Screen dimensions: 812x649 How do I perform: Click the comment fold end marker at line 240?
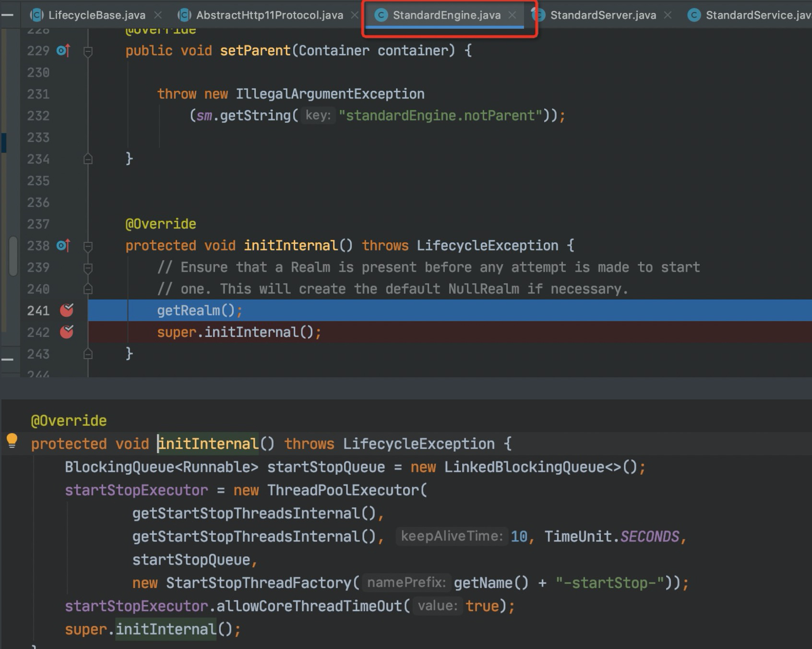click(88, 289)
